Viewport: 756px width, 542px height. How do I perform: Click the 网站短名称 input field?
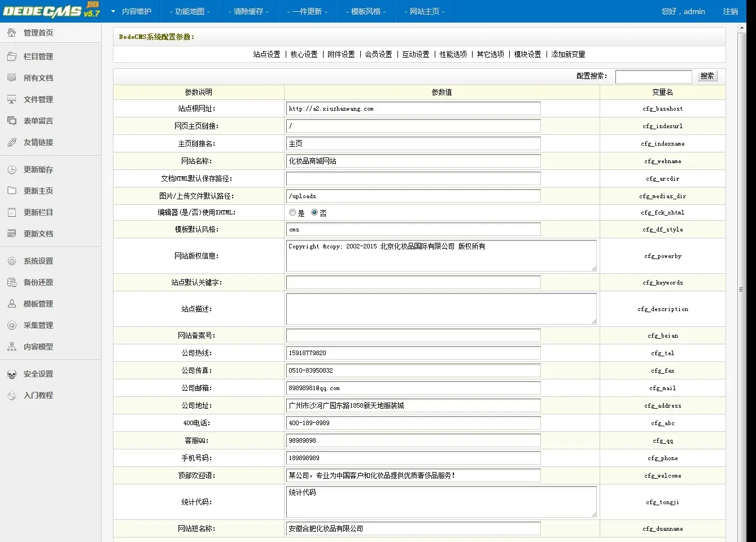pos(413,528)
